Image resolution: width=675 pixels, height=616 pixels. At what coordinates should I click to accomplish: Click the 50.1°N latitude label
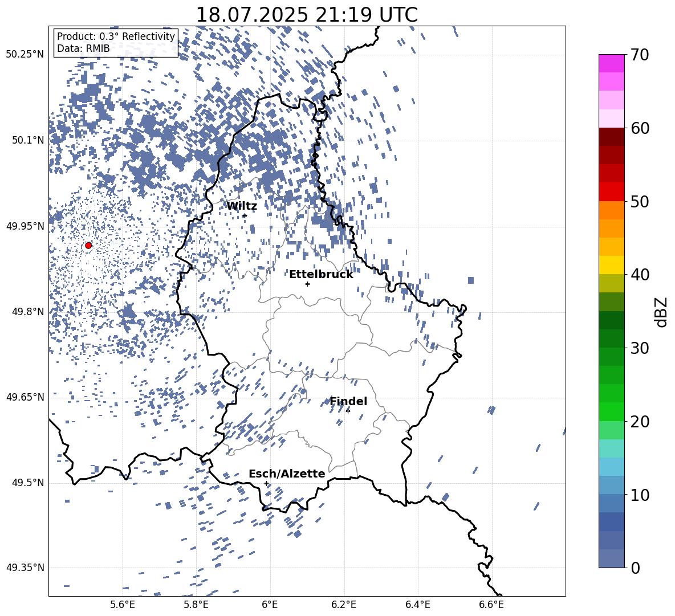pyautogui.click(x=28, y=140)
